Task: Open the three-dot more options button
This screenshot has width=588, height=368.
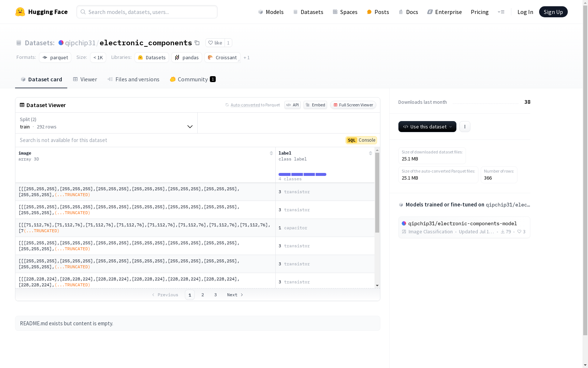Action: point(465,127)
